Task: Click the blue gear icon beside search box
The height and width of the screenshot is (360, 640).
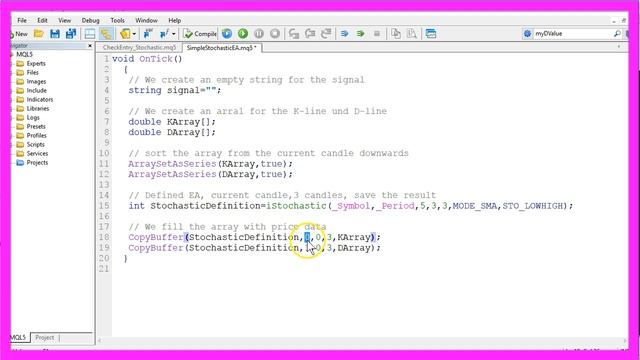Action: (527, 33)
